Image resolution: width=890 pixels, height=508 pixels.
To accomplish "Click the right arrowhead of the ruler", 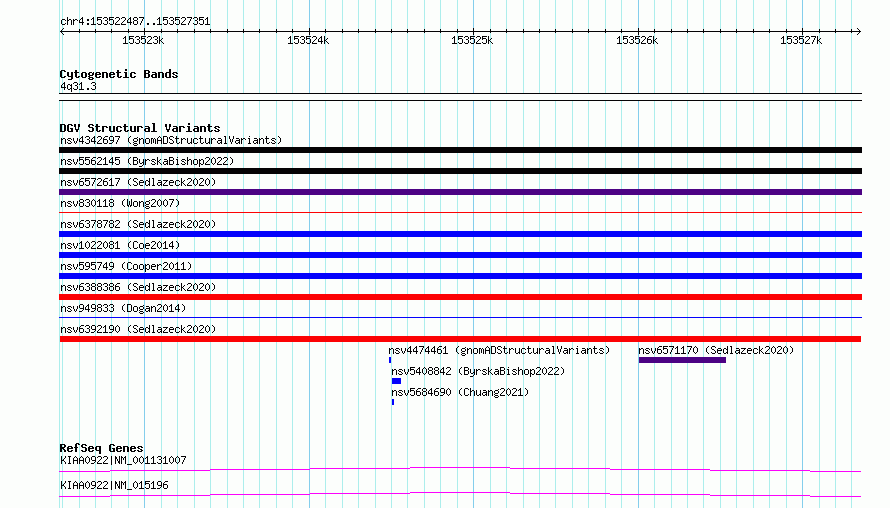I will coord(859,32).
